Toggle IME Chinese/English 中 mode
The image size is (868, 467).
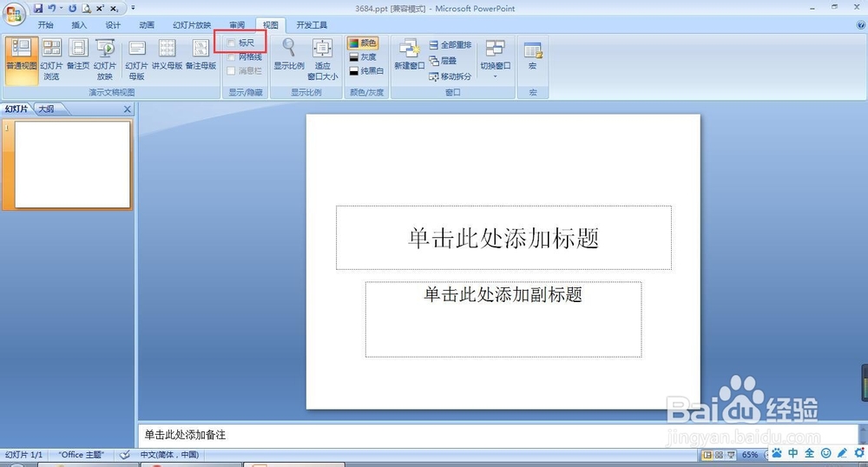[793, 453]
